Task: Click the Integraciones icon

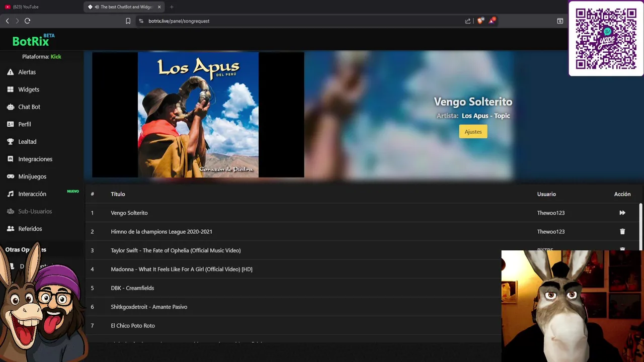Action: pos(10,159)
